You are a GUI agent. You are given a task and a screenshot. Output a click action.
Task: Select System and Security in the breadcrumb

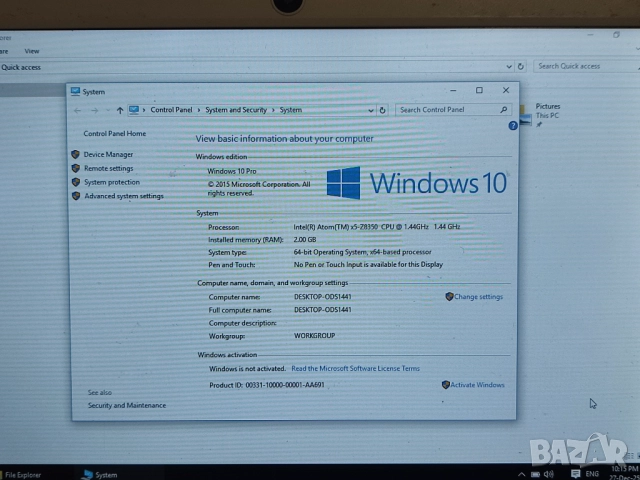236,110
